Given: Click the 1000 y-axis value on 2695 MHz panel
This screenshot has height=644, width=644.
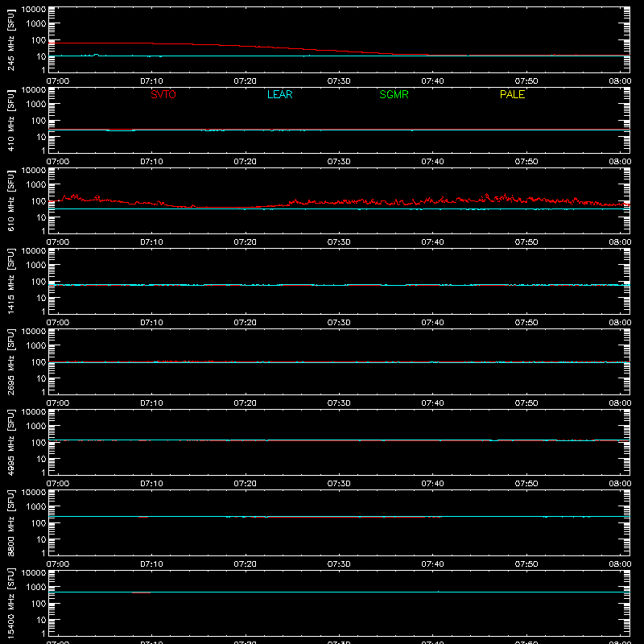Looking at the screenshot, I should 36,345.
